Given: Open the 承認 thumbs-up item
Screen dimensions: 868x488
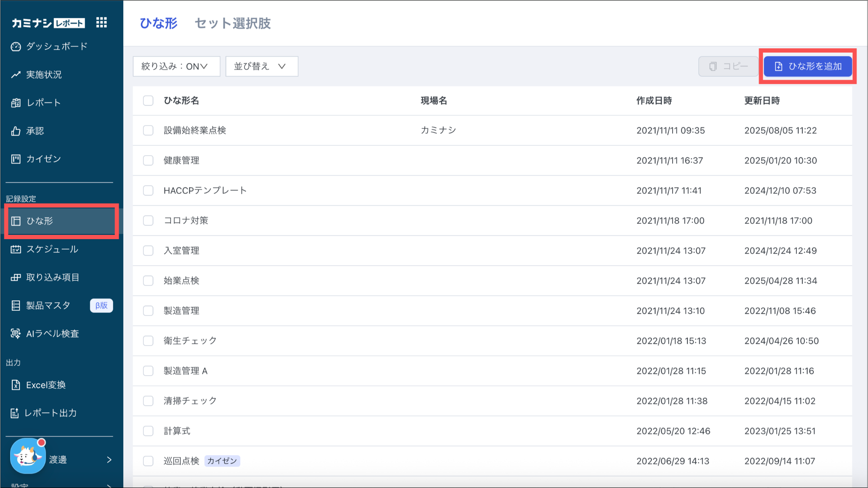Looking at the screenshot, I should click(35, 131).
